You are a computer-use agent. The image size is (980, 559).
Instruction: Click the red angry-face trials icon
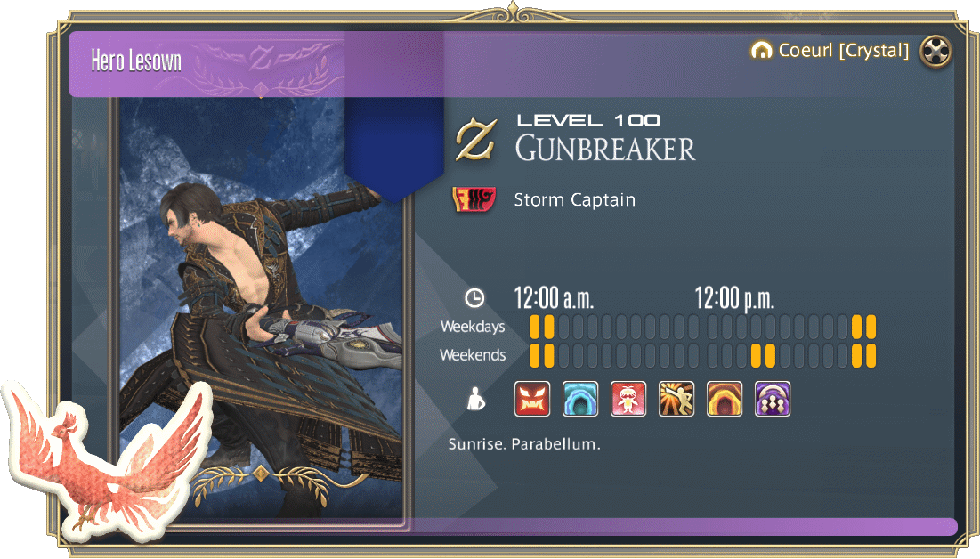[x=532, y=399]
